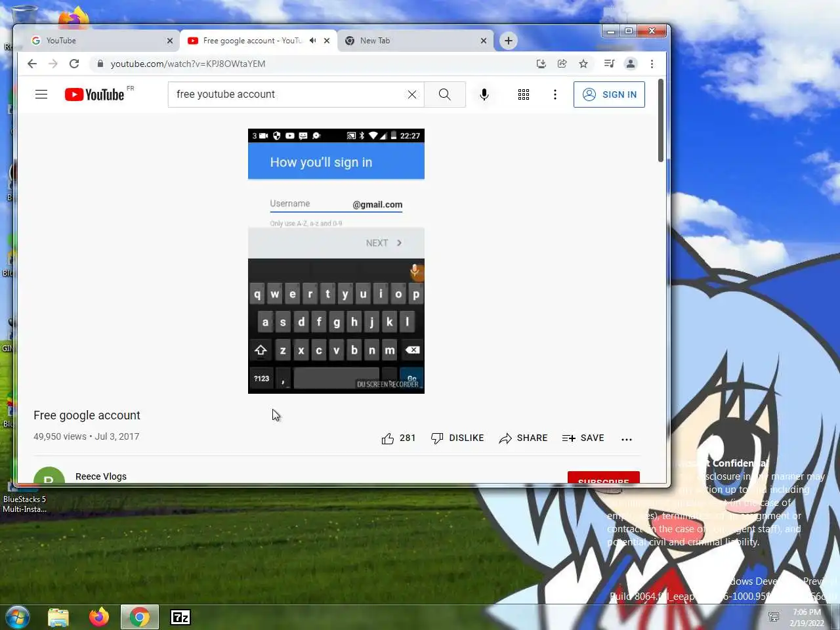Go back in Chrome
Viewport: 840px width, 630px height.
(x=32, y=64)
